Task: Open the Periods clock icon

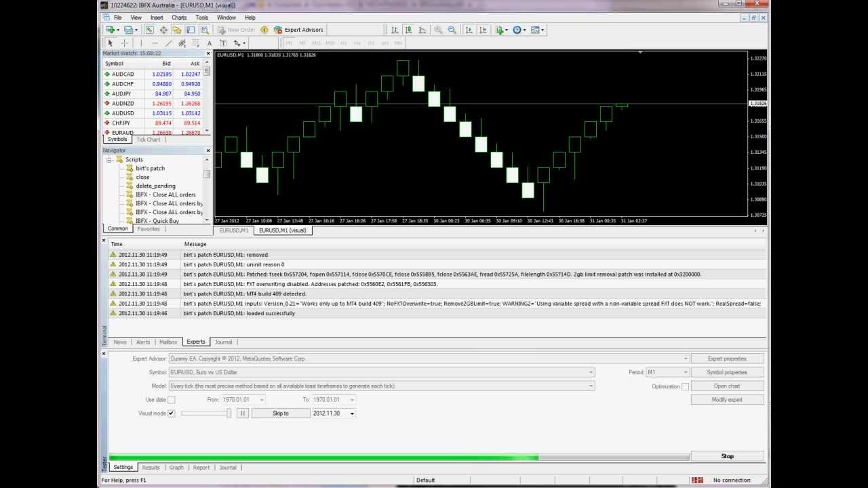Action: (517, 30)
